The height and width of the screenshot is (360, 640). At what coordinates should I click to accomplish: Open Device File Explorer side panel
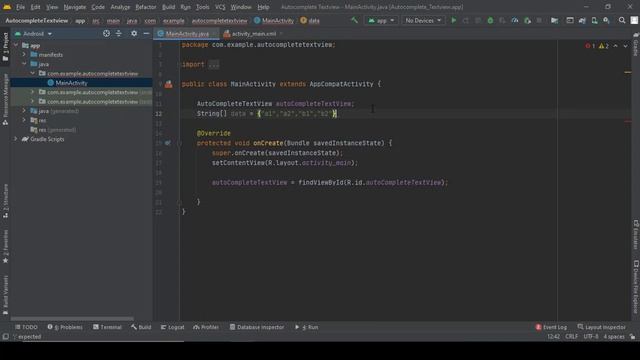point(636,287)
